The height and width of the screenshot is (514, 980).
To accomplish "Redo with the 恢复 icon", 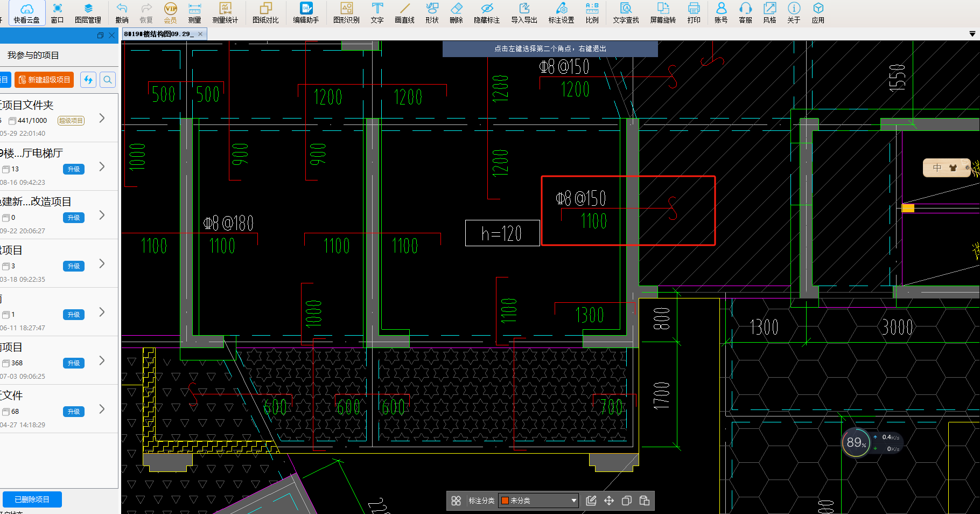I will point(146,13).
